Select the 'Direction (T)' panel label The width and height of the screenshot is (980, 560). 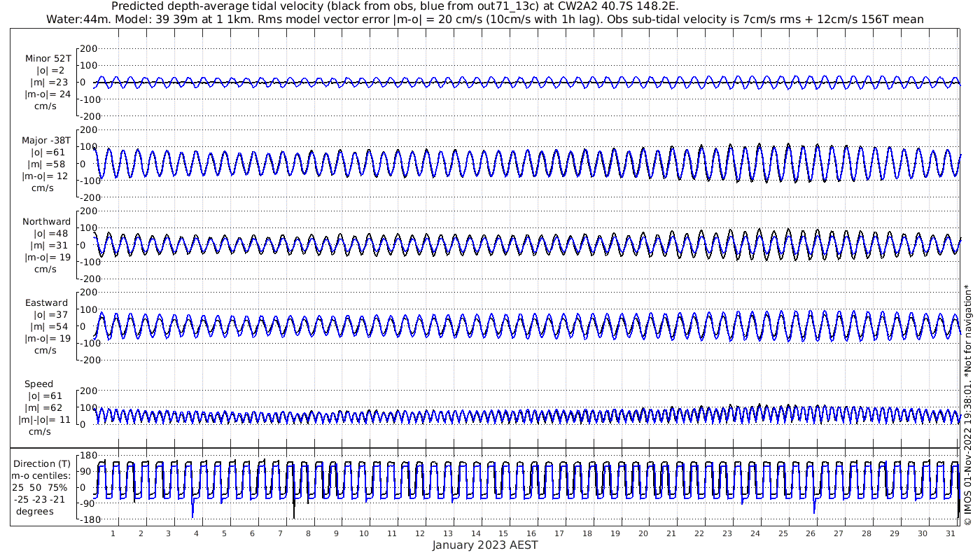pos(42,463)
